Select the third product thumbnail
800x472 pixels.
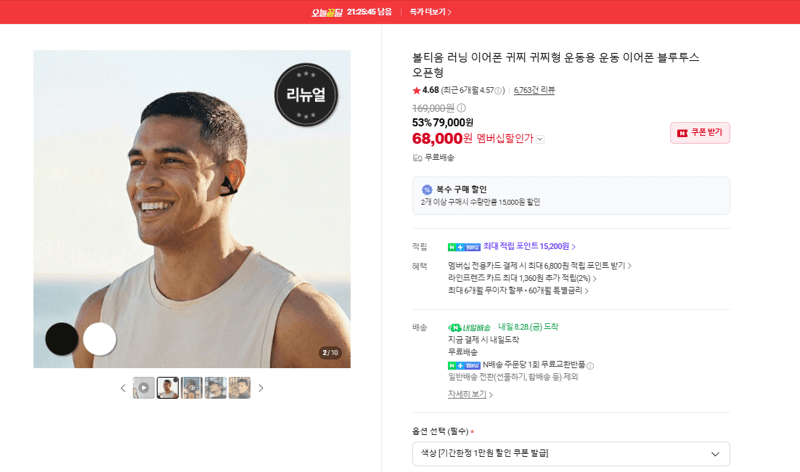click(x=191, y=388)
